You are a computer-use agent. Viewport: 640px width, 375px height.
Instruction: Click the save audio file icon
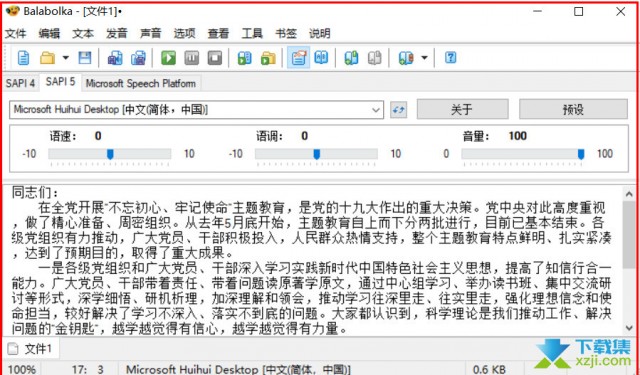click(x=115, y=58)
